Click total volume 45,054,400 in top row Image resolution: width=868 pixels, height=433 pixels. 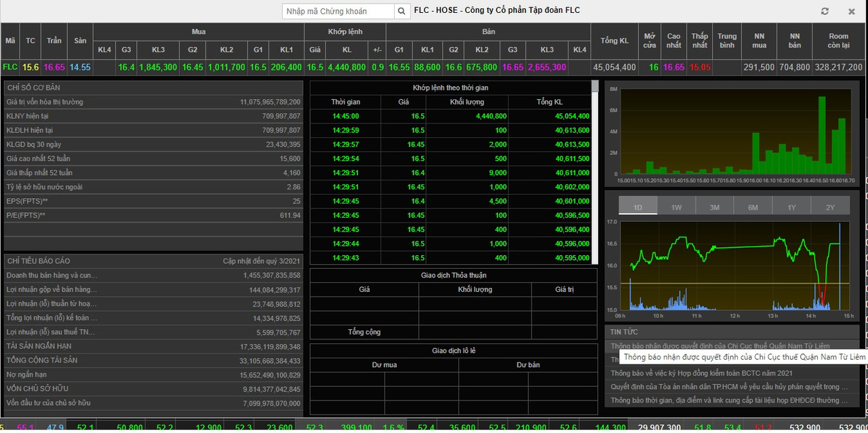tap(614, 67)
